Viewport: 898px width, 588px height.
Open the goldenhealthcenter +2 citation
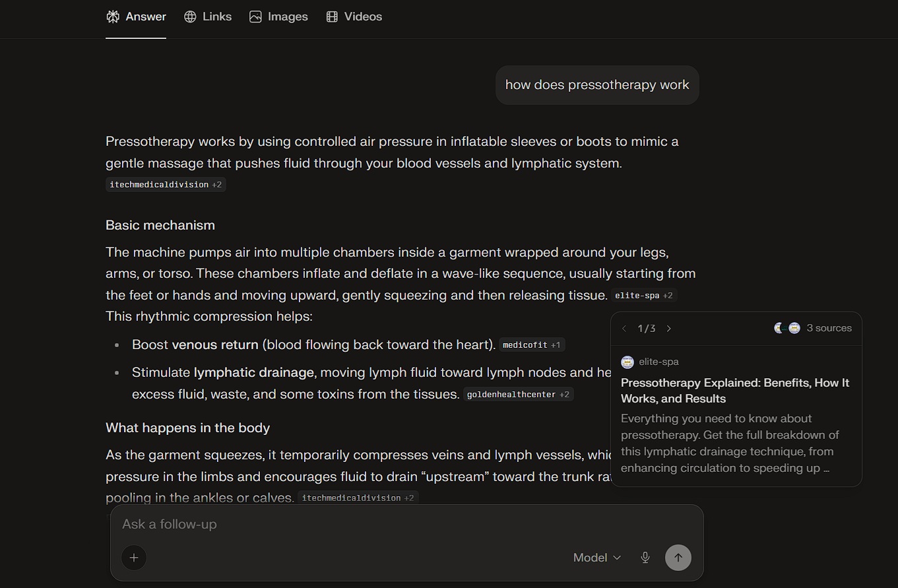click(x=518, y=395)
